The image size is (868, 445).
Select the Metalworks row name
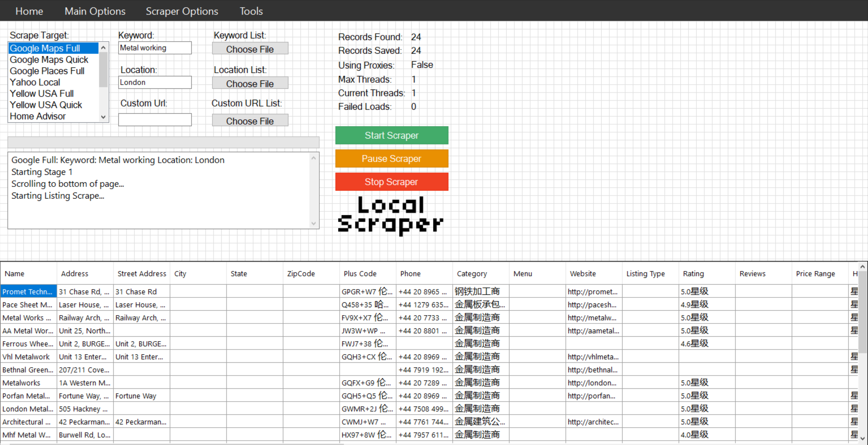click(29, 383)
